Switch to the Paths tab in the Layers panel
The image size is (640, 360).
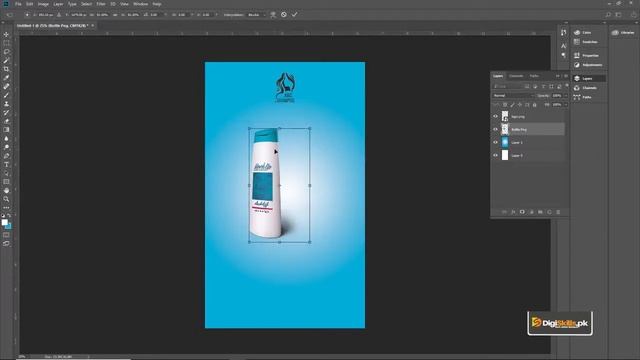(534, 76)
